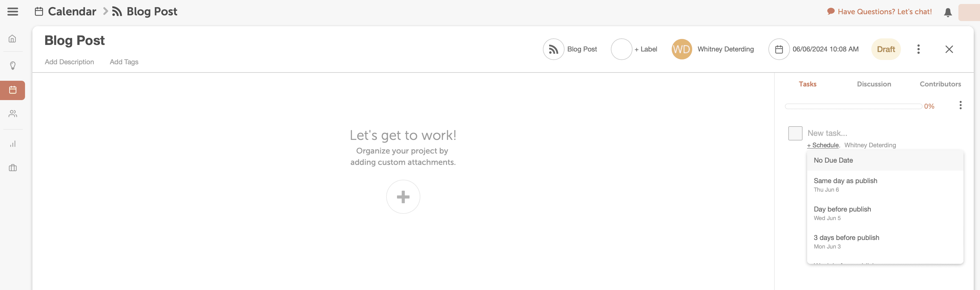
Task: Open the Team people sidebar icon
Action: tap(13, 114)
